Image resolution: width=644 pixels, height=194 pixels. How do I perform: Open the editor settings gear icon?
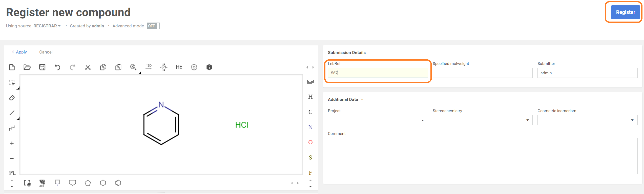[x=194, y=67]
